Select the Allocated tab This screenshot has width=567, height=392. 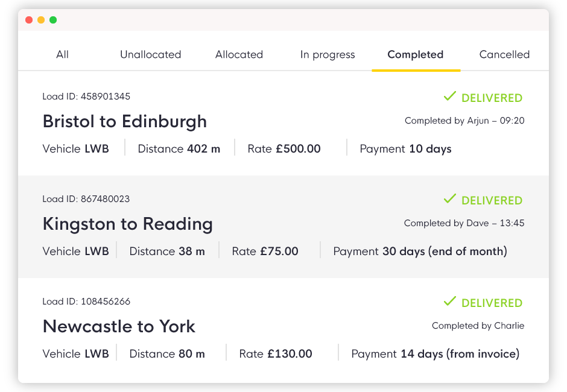pos(239,55)
